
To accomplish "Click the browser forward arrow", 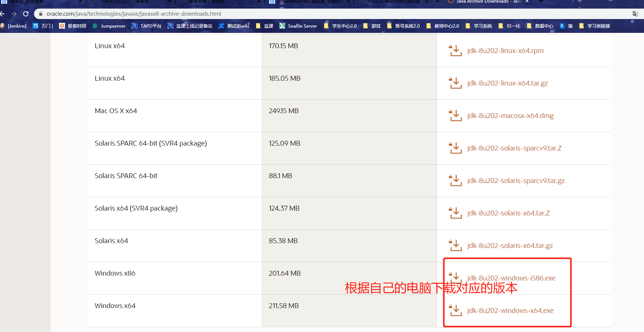I will coord(14,14).
